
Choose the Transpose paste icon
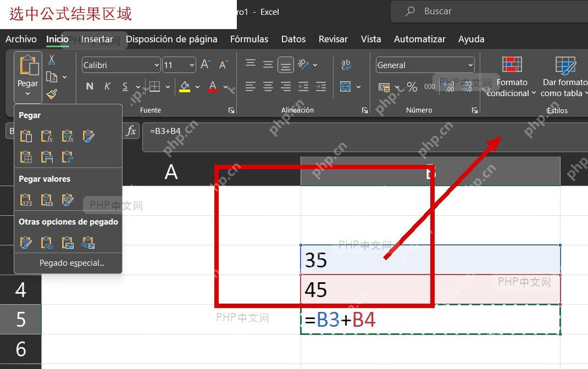(x=68, y=157)
